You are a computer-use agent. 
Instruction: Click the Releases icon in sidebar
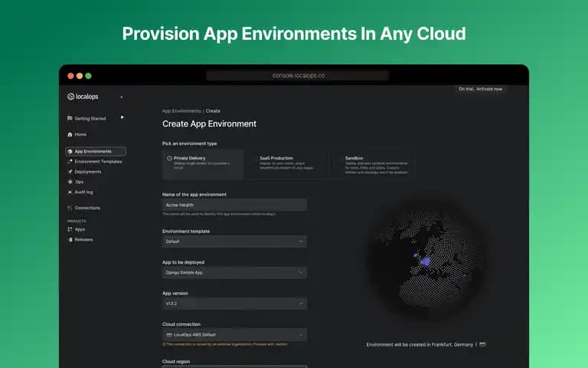tap(70, 239)
